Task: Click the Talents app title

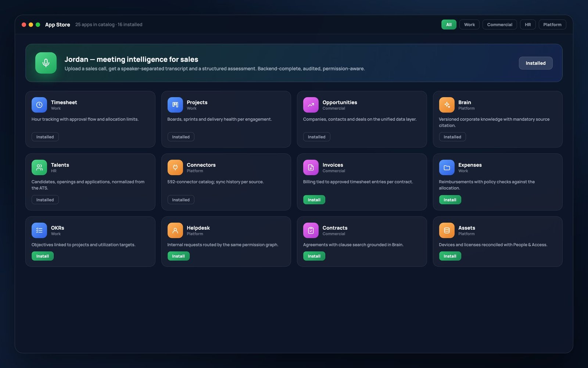Action: [60, 165]
